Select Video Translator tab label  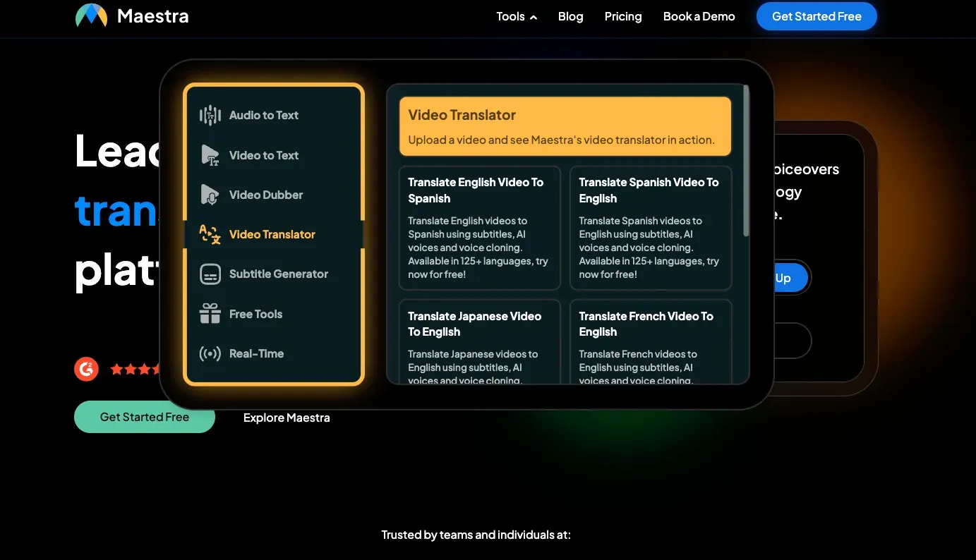(272, 234)
